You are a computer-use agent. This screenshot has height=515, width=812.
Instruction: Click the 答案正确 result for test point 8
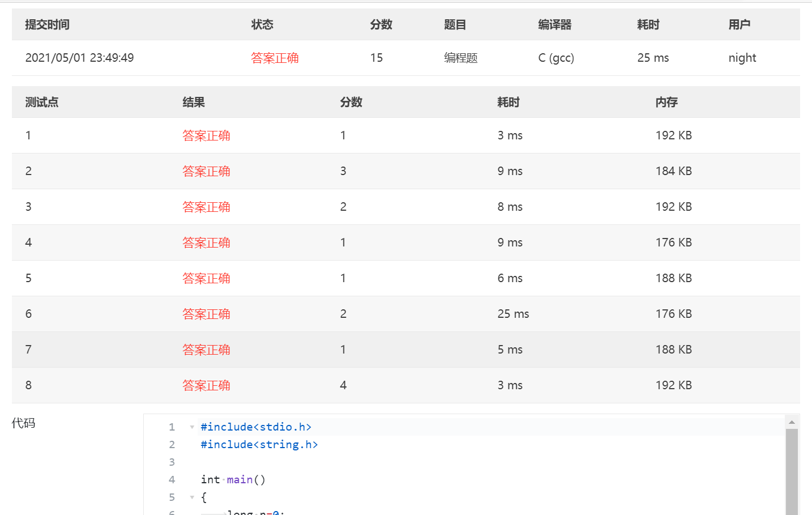(206, 385)
